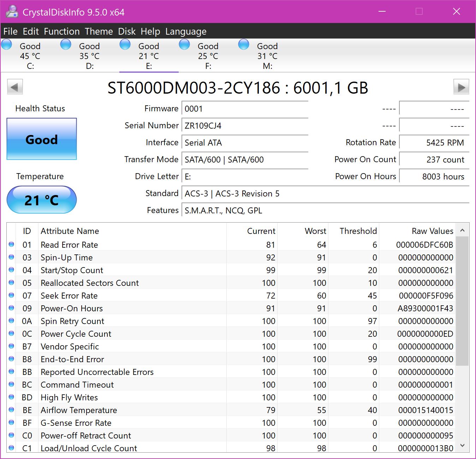The image size is (476, 459).
Task: Click status dot for Read Error Rate
Action: (x=11, y=245)
